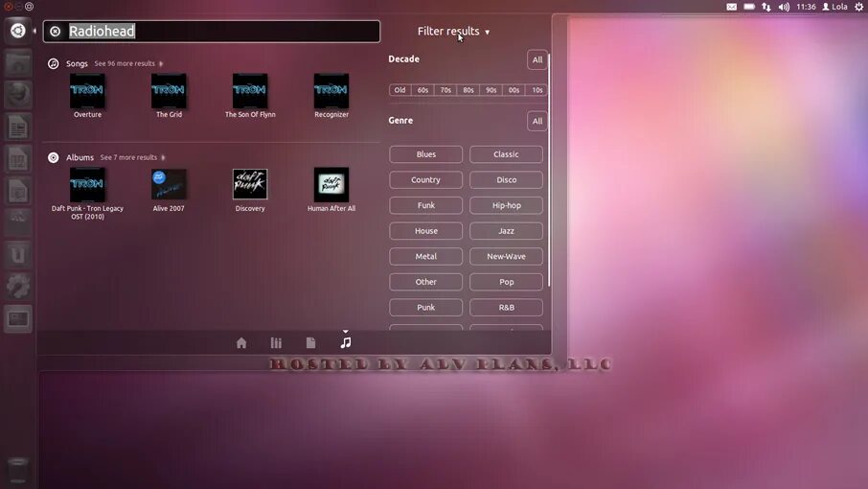
Task: Open the mail indicator in top panel
Action: tap(732, 7)
